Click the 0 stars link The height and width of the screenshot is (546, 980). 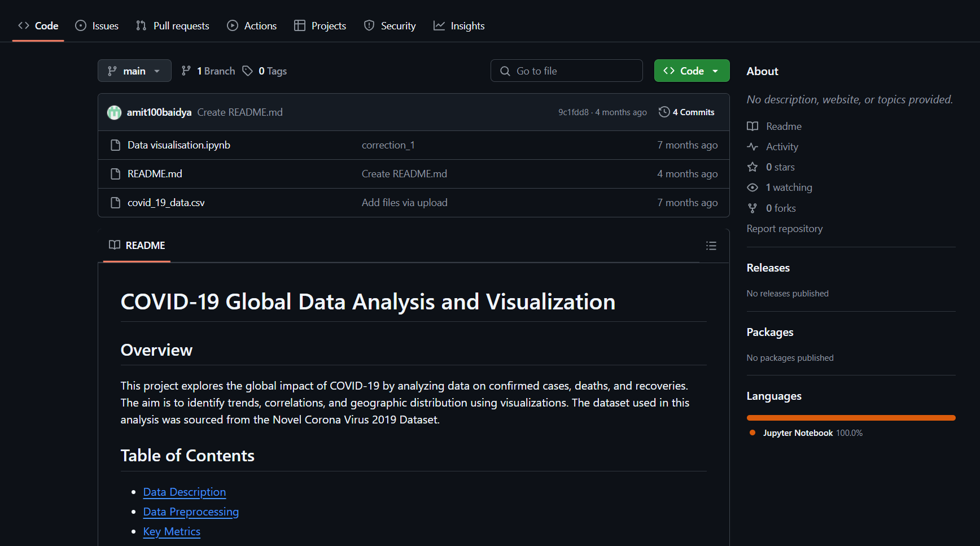[x=771, y=167]
